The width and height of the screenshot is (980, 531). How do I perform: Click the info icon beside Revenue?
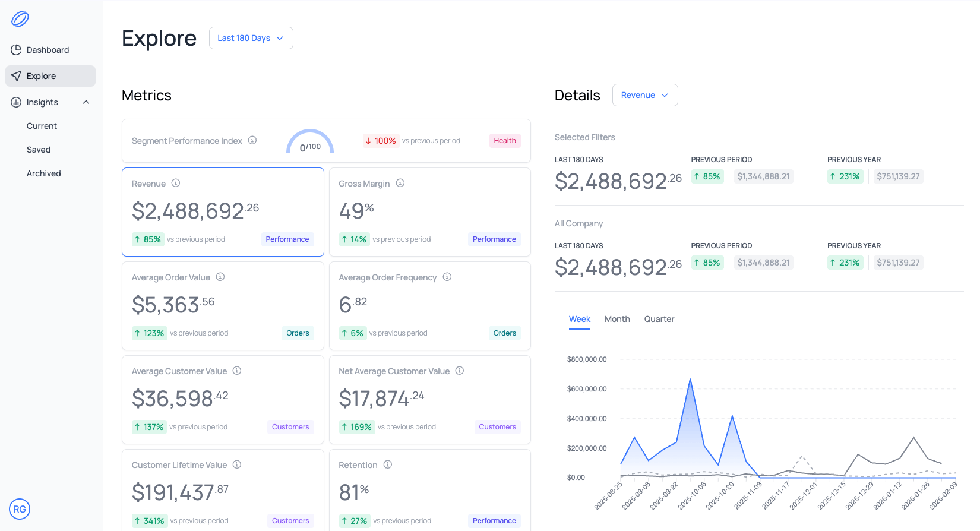tap(176, 183)
